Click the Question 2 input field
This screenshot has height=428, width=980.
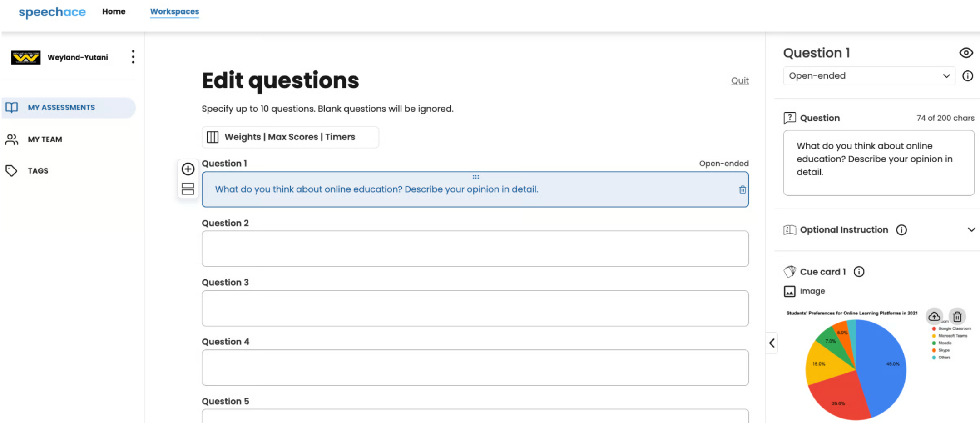[475, 249]
